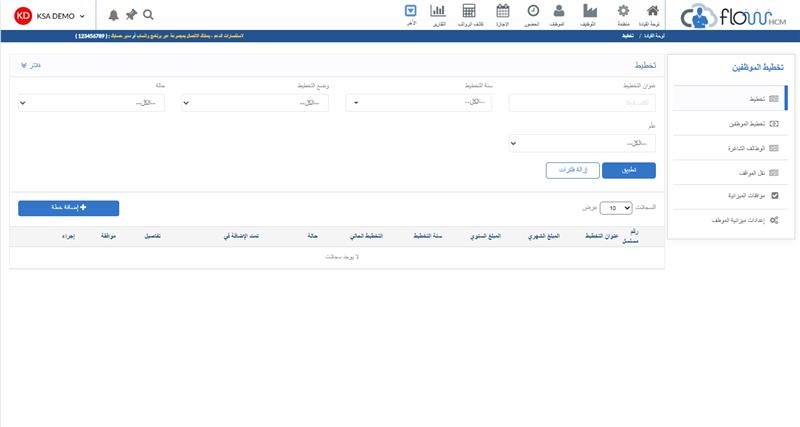Viewport: 800px width, 427px height.
Task: Open the organization gear icon
Action: click(623, 11)
